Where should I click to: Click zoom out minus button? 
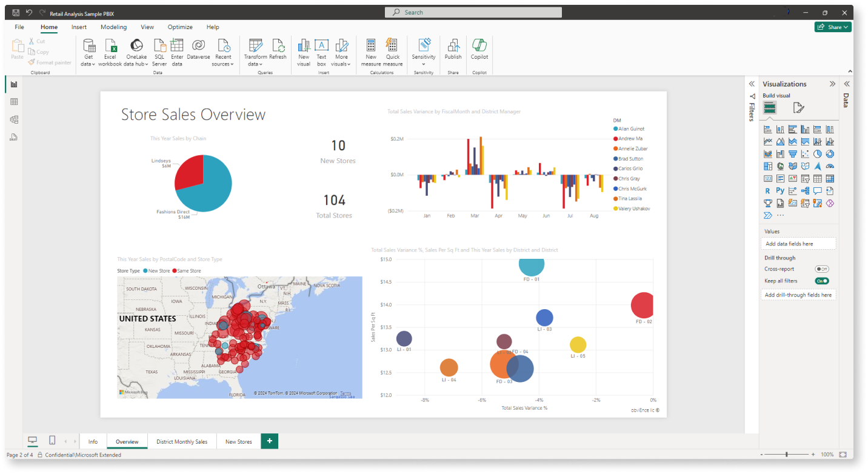click(x=761, y=455)
